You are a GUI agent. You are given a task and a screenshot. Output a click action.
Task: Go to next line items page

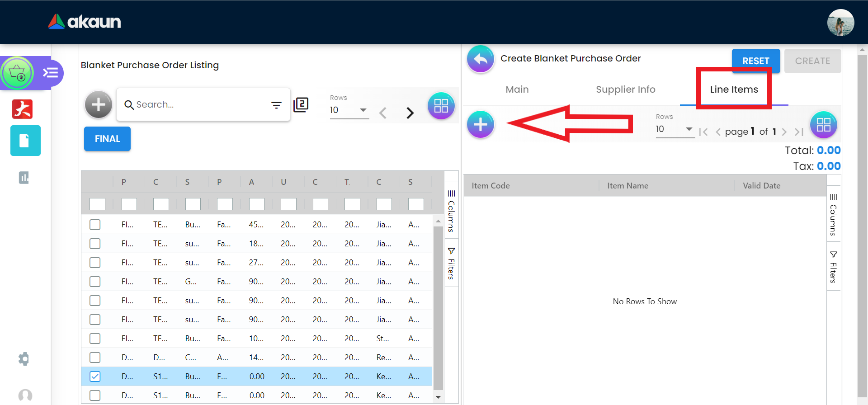click(x=784, y=132)
